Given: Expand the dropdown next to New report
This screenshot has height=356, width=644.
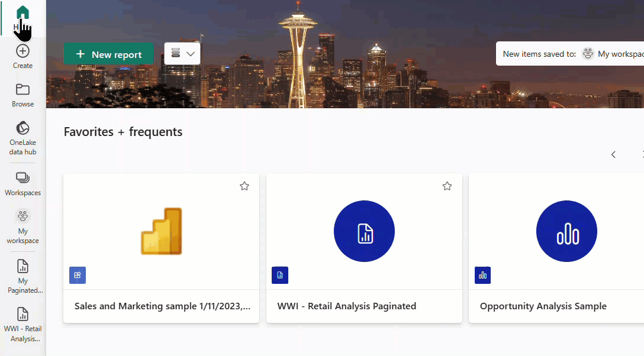Looking at the screenshot, I should coord(182,54).
